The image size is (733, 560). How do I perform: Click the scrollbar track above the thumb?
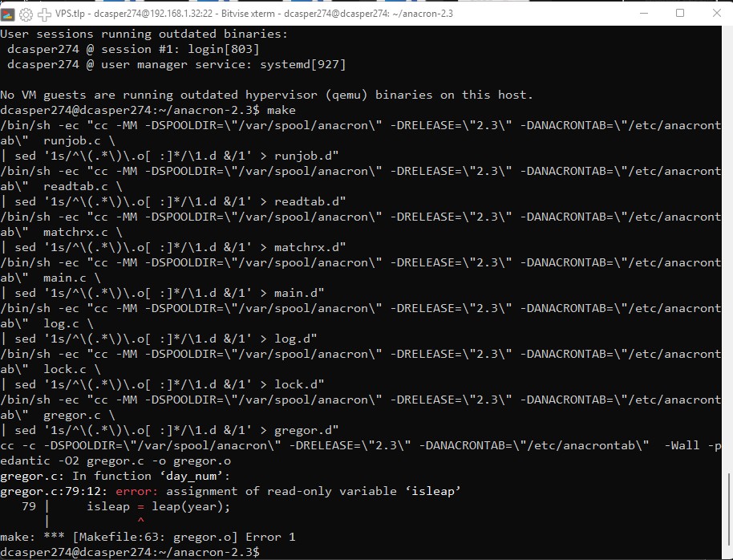pos(728,241)
